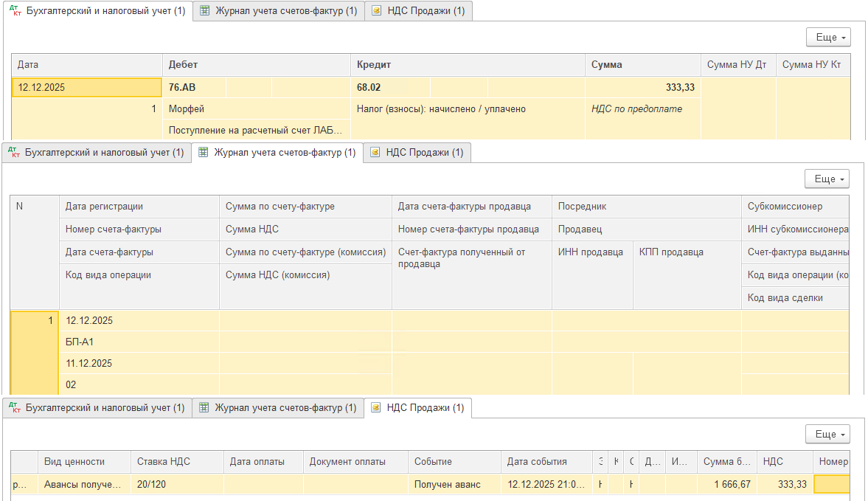Click the Ставка НДС column header
The image size is (868, 501).
tap(177, 462)
